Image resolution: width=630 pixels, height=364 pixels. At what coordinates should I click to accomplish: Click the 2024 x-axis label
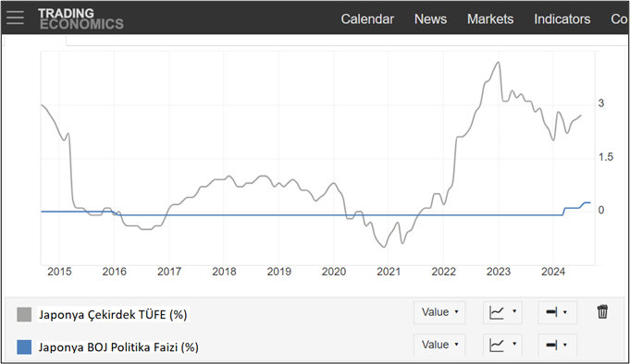tap(553, 272)
